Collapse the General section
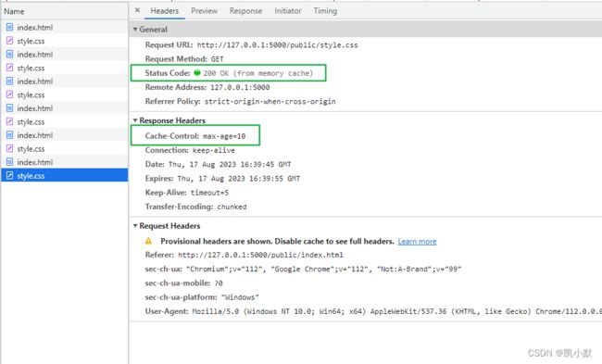The image size is (602, 364). pyautogui.click(x=135, y=30)
